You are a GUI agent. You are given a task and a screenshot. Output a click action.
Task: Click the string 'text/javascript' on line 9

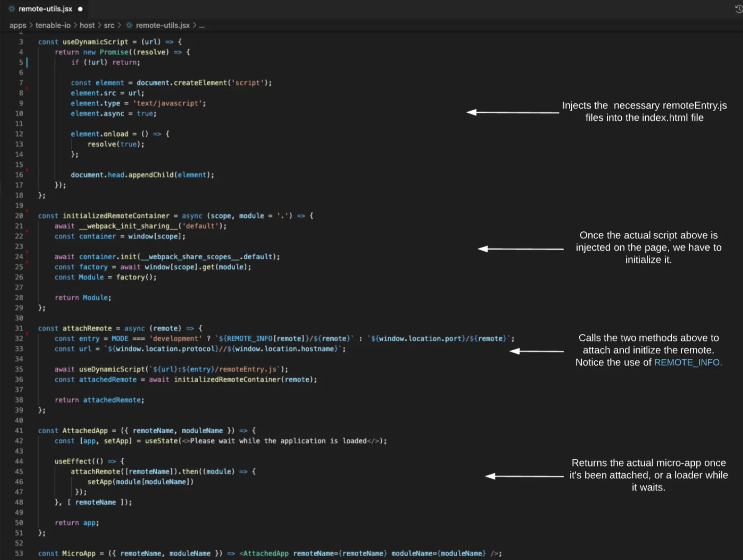167,103
